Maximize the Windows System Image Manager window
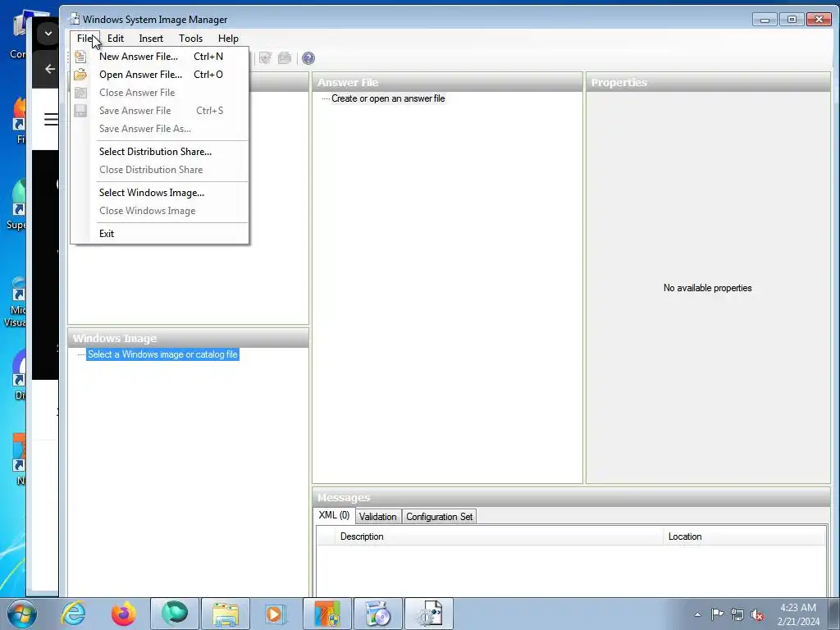The image size is (840, 630). coord(792,20)
